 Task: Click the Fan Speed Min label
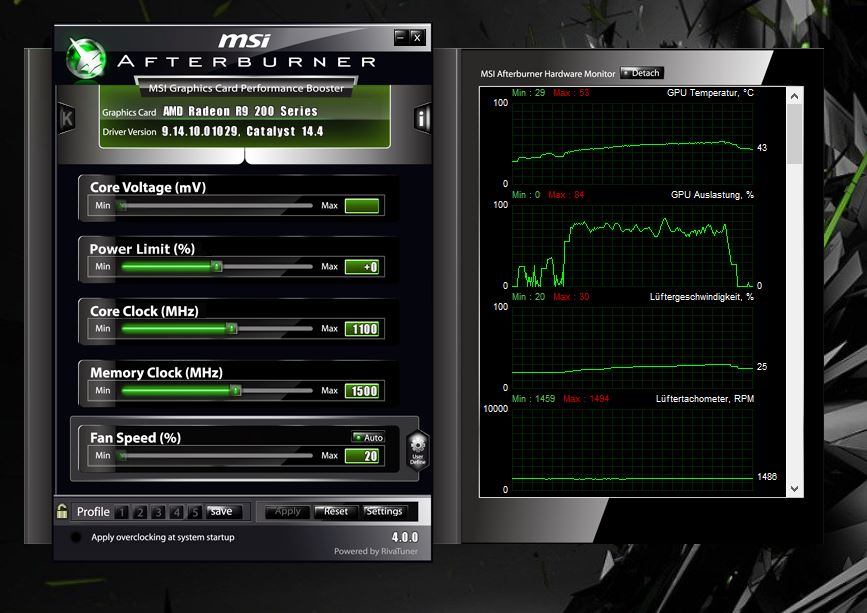click(x=103, y=455)
